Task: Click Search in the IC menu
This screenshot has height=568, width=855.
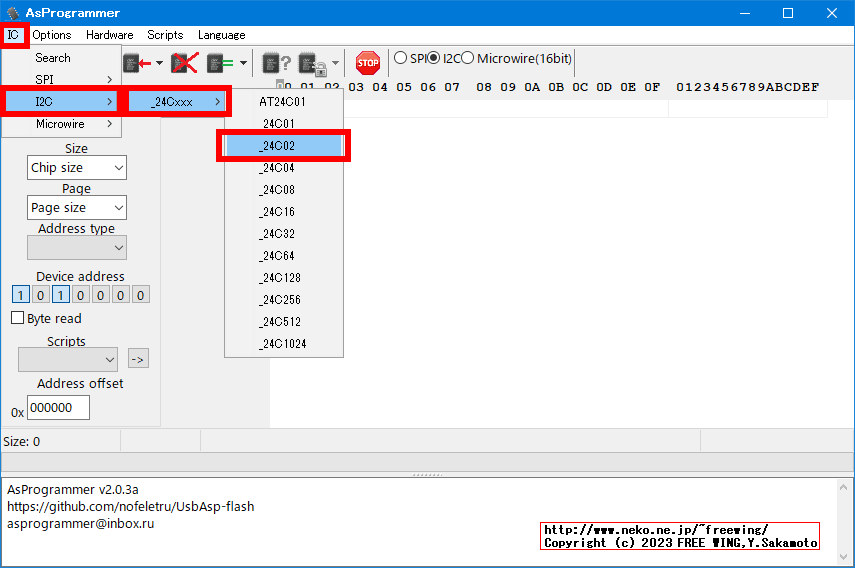Action: (53, 58)
